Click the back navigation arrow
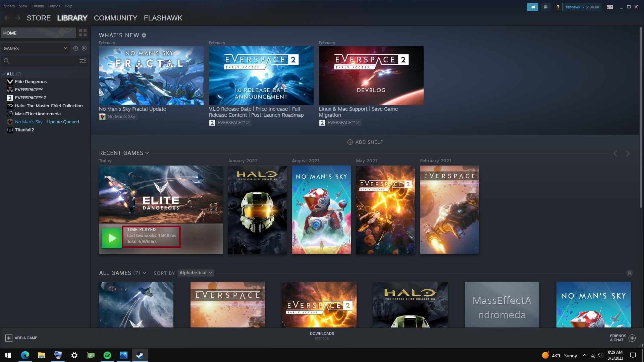The image size is (644, 362). click(x=7, y=18)
